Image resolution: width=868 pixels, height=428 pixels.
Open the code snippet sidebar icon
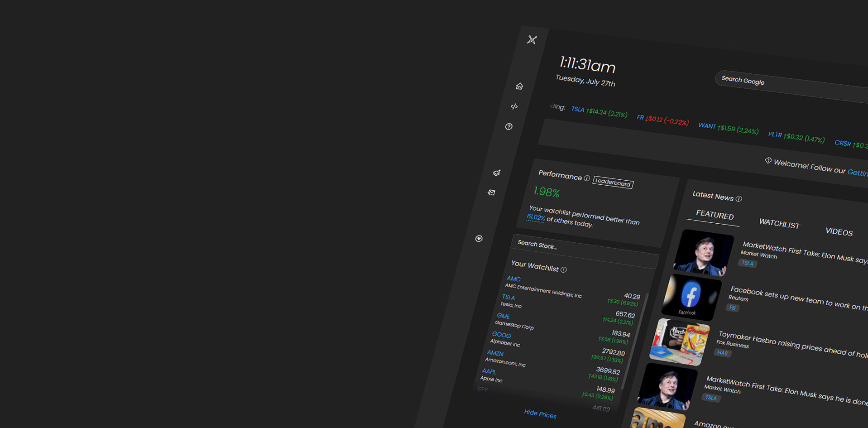pos(514,106)
